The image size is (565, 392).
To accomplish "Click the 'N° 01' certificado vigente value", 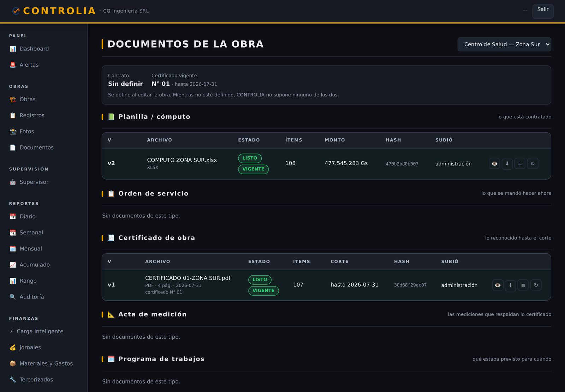I will pos(161,84).
